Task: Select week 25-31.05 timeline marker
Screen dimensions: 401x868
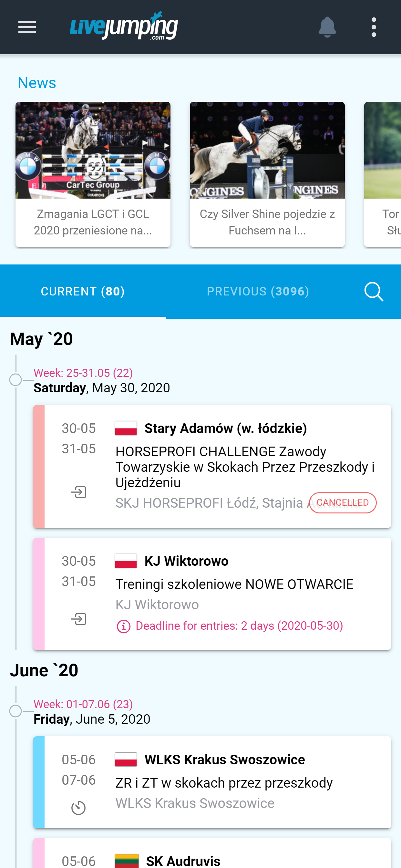Action: coord(15,380)
